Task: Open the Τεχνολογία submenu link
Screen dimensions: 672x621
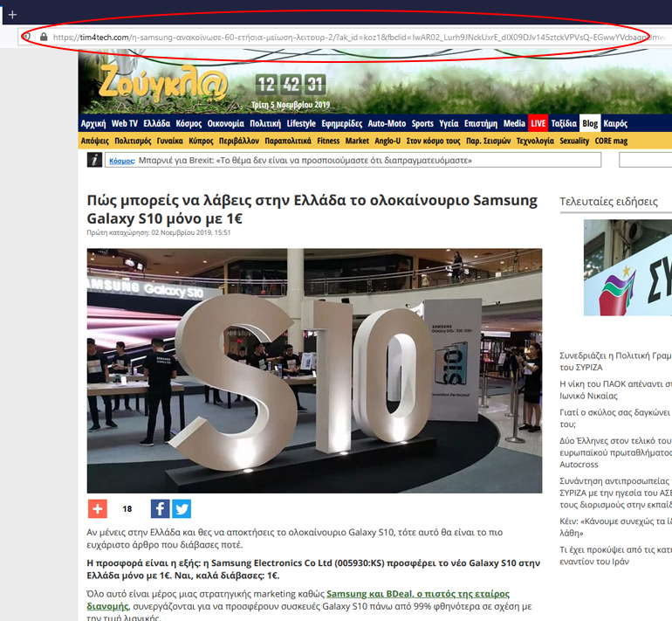Action: tap(535, 141)
